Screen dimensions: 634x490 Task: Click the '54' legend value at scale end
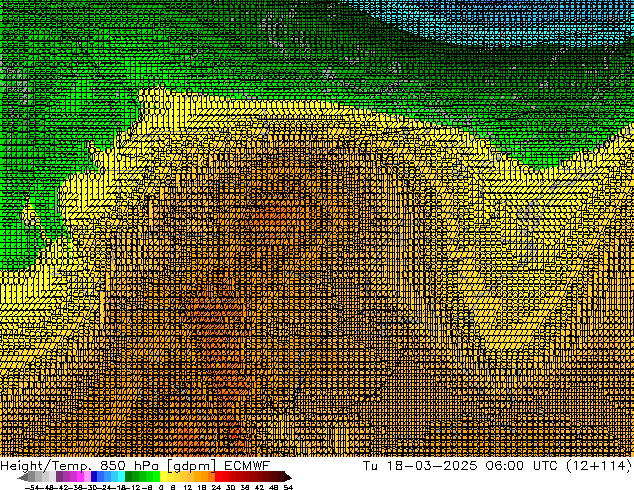(288, 487)
